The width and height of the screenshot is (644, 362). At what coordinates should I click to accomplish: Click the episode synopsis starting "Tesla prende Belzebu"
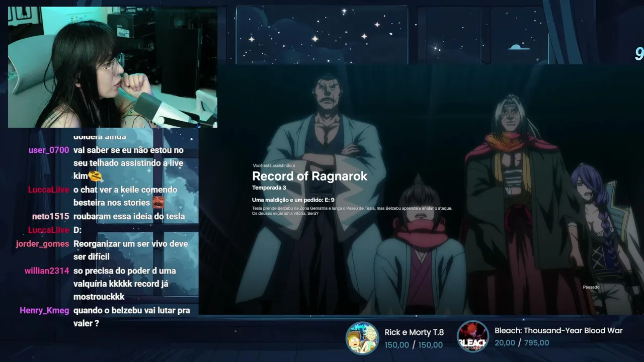[x=352, y=211]
